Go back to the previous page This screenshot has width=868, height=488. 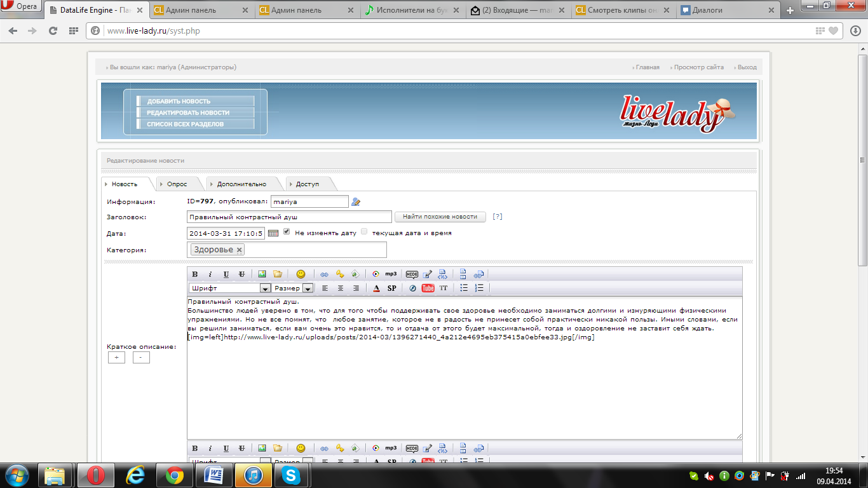click(x=13, y=30)
